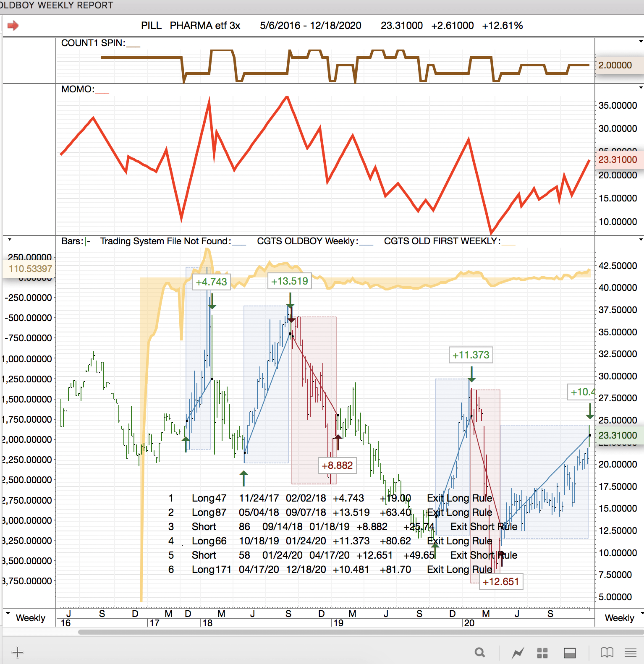The width and height of the screenshot is (644, 664).
Task: Click the 18 year label on time axis
Action: pyautogui.click(x=207, y=623)
